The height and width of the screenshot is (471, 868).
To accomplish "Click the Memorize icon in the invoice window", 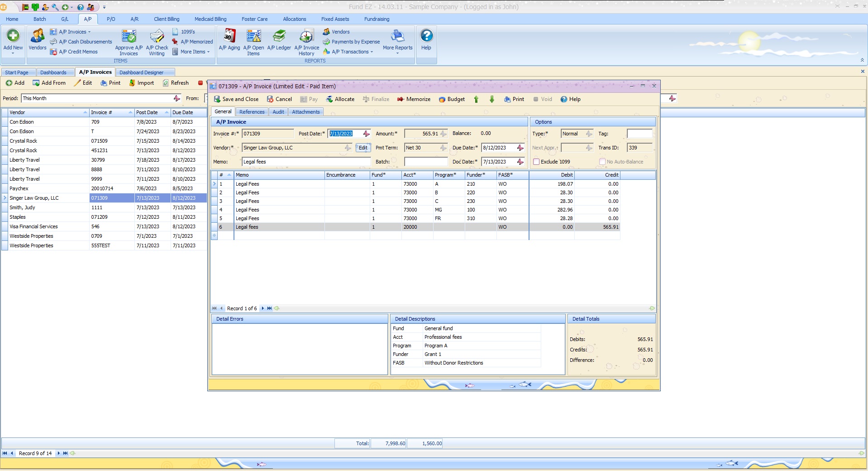I will coord(413,99).
